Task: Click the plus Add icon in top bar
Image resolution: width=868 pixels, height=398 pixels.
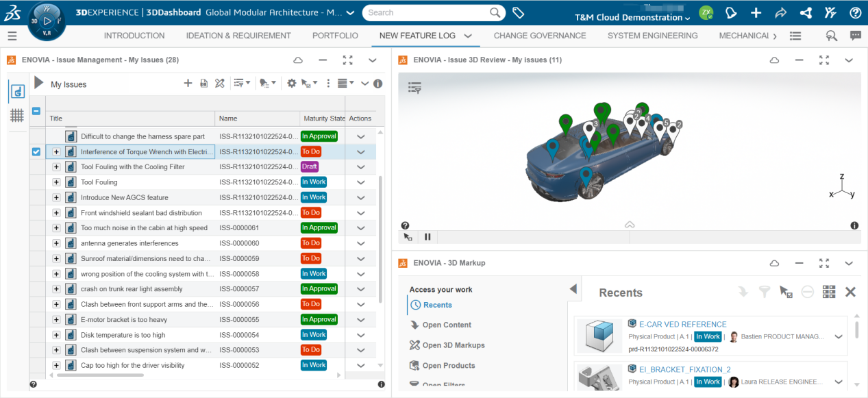Action: [x=756, y=13]
